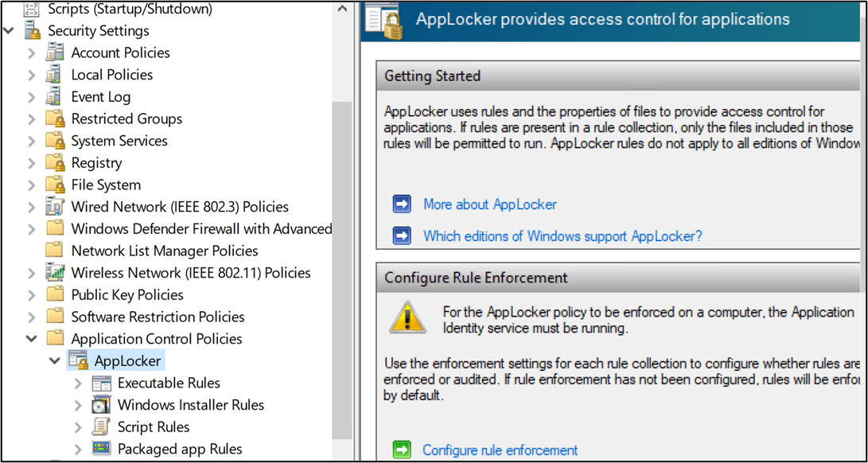This screenshot has height=463, width=868.
Task: Click the Network List Manager Policies icon
Action: pyautogui.click(x=56, y=251)
